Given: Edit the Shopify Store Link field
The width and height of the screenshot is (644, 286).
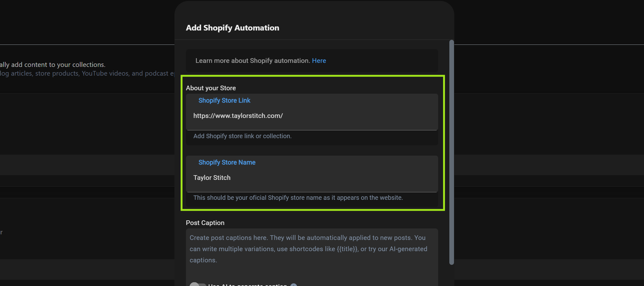Looking at the screenshot, I should (x=312, y=112).
